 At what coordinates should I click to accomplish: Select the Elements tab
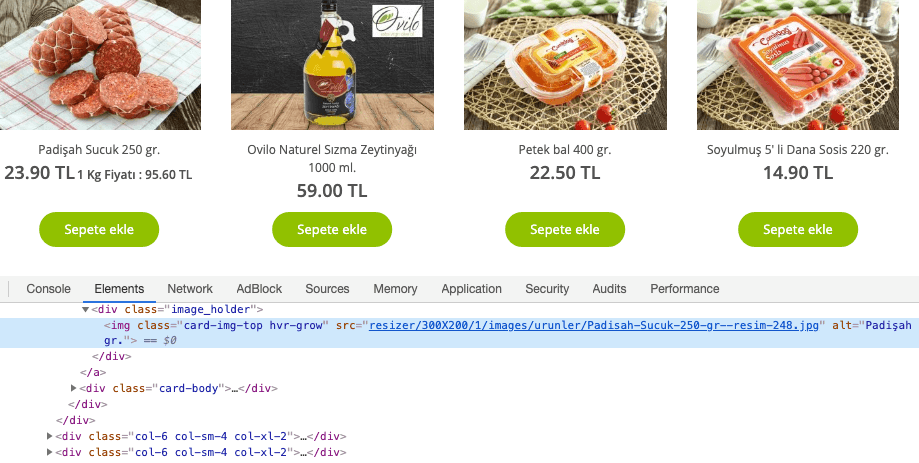click(119, 289)
